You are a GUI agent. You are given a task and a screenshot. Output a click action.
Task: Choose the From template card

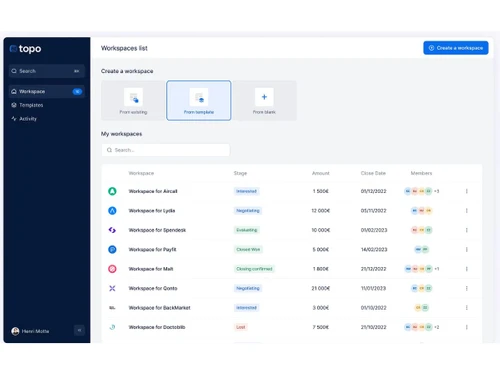(x=199, y=100)
